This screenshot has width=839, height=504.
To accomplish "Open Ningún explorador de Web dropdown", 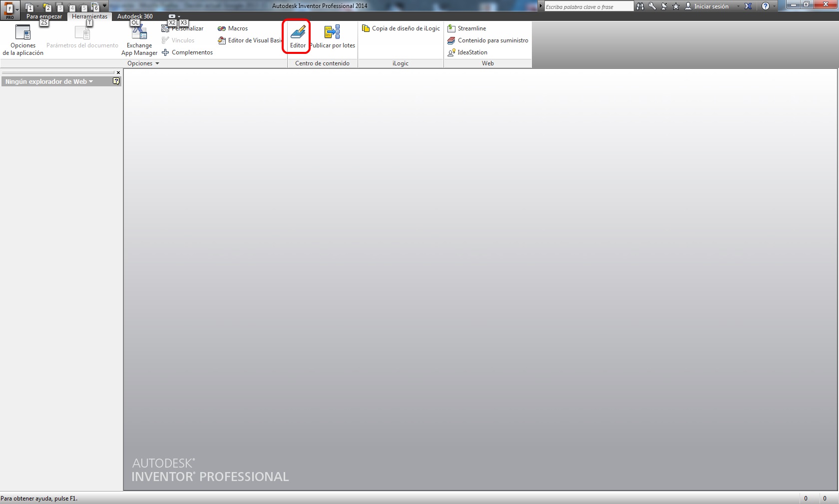I will [49, 82].
